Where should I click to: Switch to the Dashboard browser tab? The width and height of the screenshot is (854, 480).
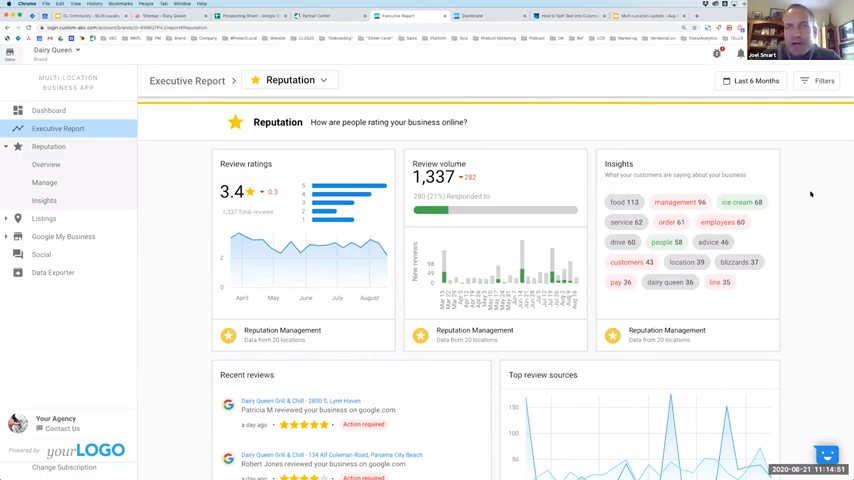[490, 16]
